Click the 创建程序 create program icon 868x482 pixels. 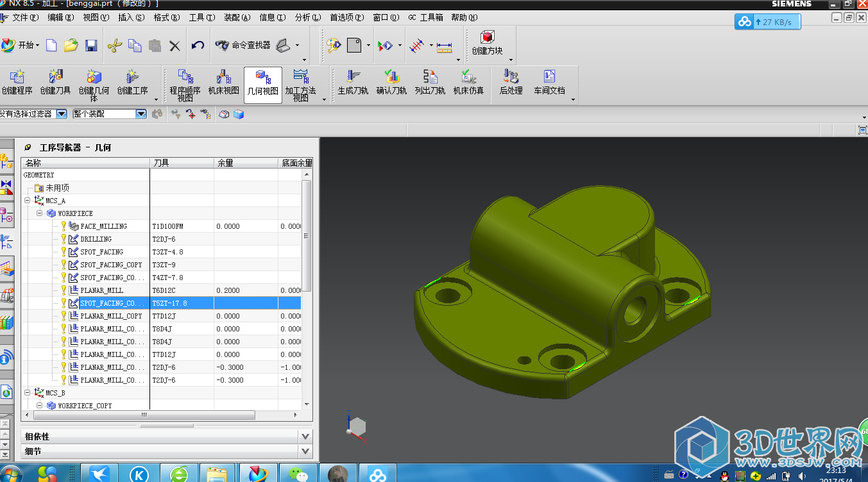coord(17,83)
